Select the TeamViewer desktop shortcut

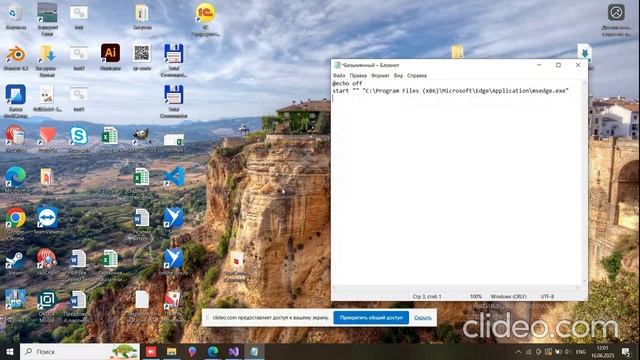pos(47,221)
